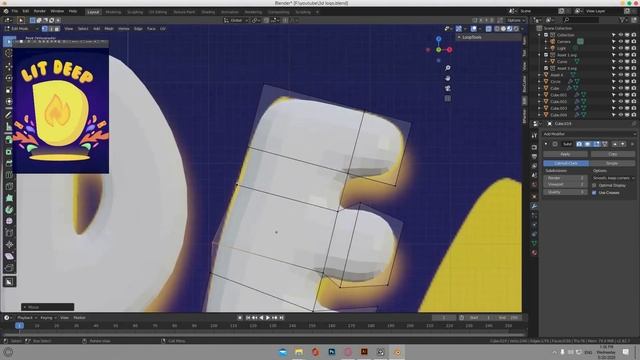Viewport: 640px width, 360px height.
Task: Toggle the camera view icon in viewport
Action: pos(448,89)
